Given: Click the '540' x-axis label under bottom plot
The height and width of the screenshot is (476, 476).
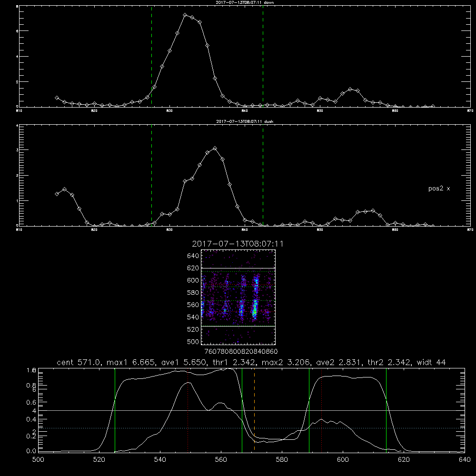Looking at the screenshot, I should coord(160,460).
